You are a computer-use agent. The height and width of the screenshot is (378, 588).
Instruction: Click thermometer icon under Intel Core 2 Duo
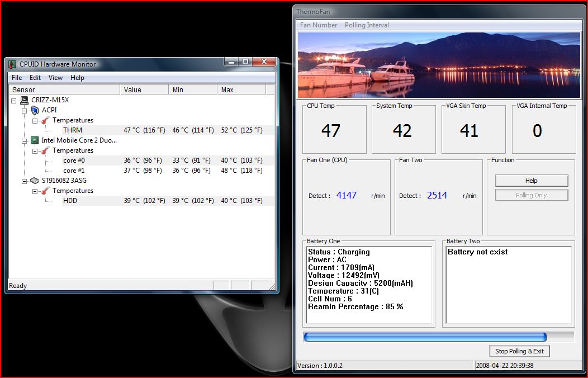click(x=45, y=150)
